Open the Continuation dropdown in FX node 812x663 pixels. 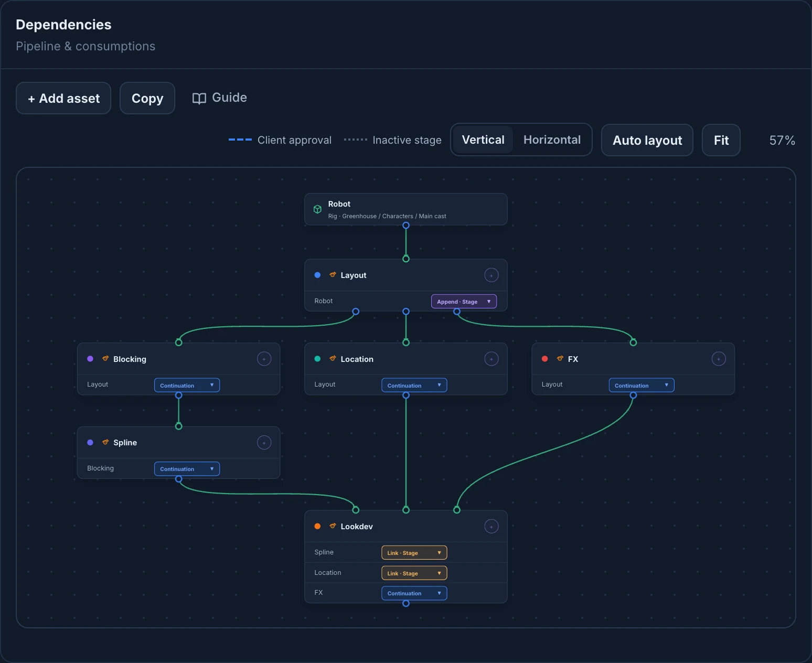click(x=642, y=385)
